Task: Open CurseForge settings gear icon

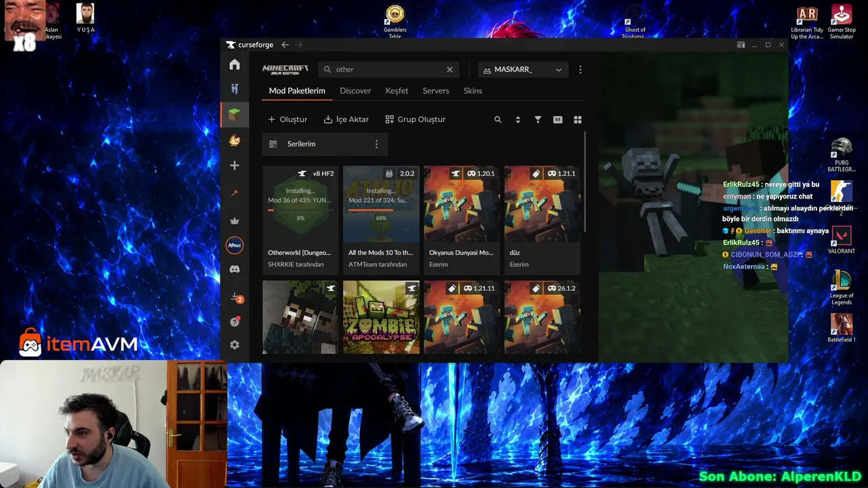Action: click(235, 345)
